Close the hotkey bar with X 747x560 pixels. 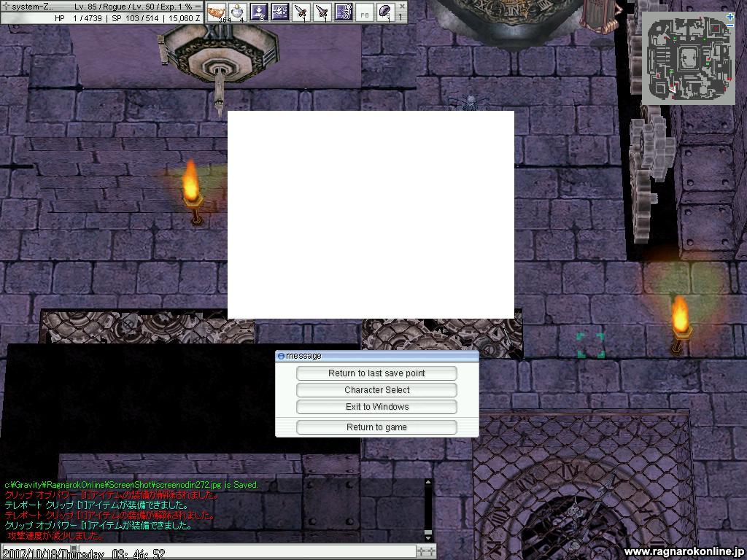pos(402,6)
